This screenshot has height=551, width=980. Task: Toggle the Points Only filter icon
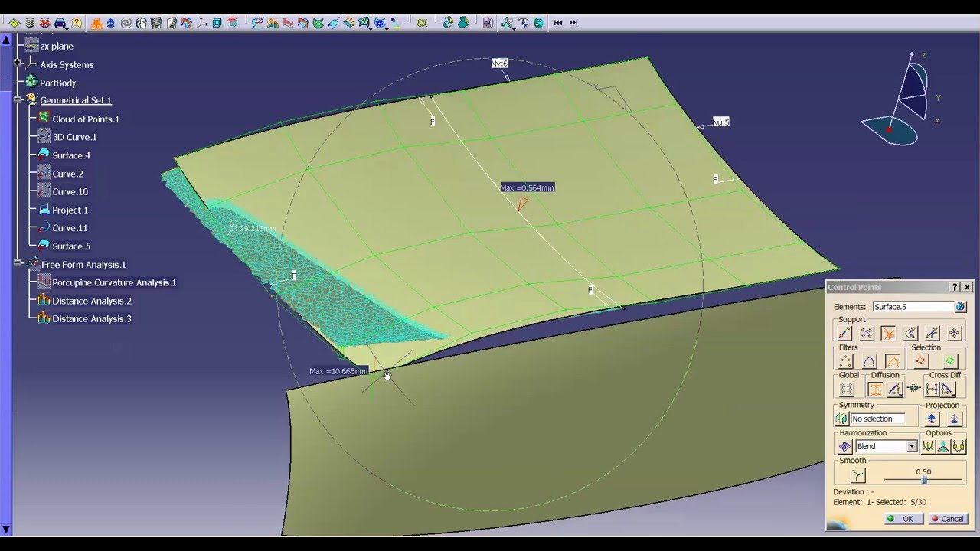pyautogui.click(x=844, y=361)
